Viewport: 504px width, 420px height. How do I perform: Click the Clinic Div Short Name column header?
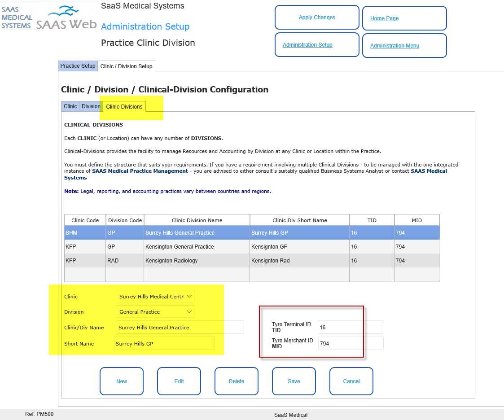(x=299, y=220)
